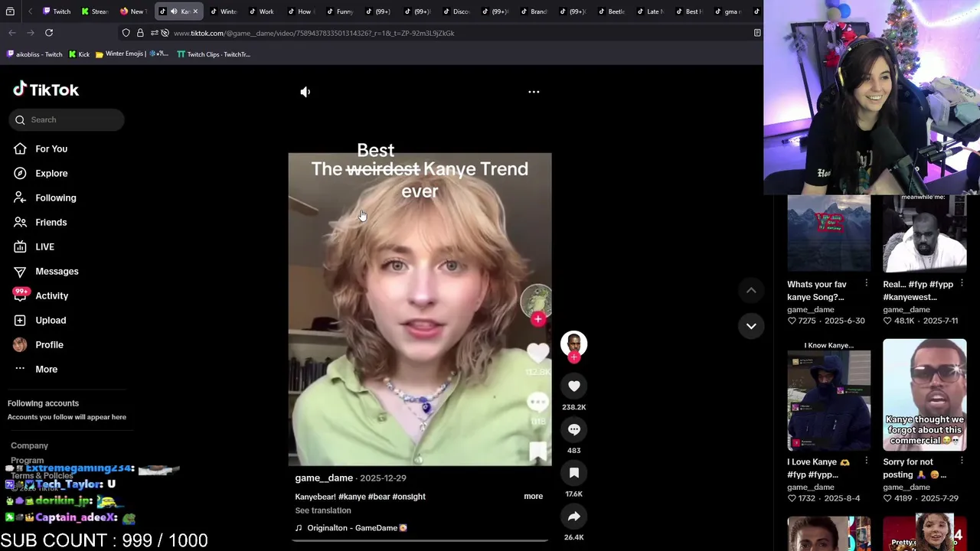Close the active Kanye TikTok tab
This screenshot has width=980, height=551.
pyautogui.click(x=195, y=11)
